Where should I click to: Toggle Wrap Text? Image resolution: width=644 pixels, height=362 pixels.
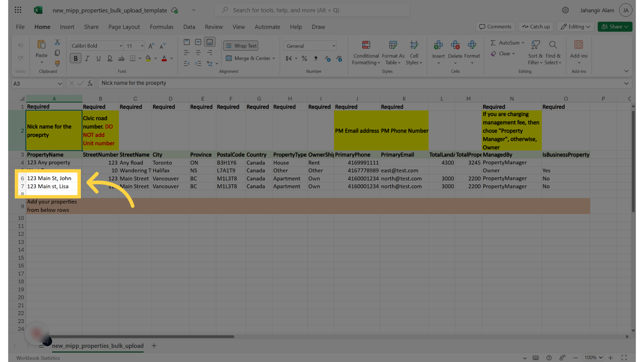241,46
